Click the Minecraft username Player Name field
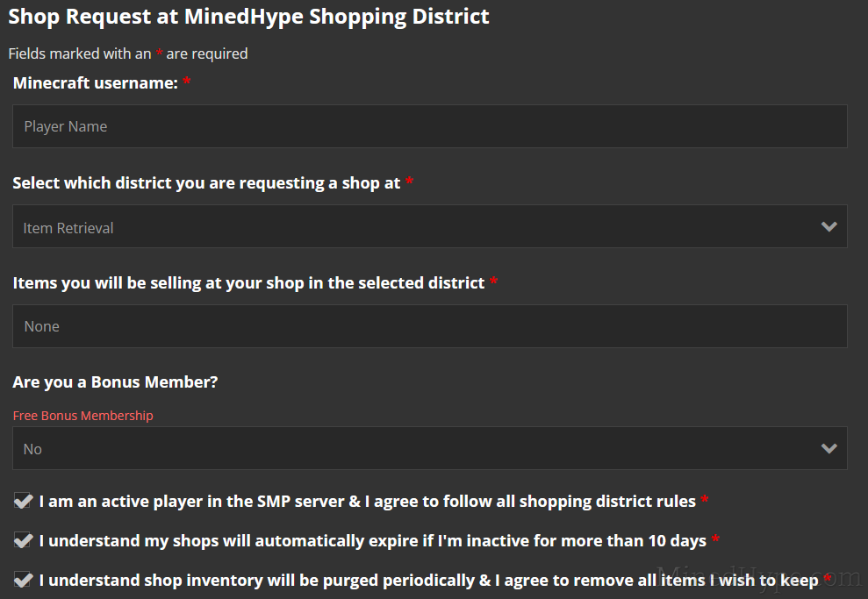 [x=429, y=126]
